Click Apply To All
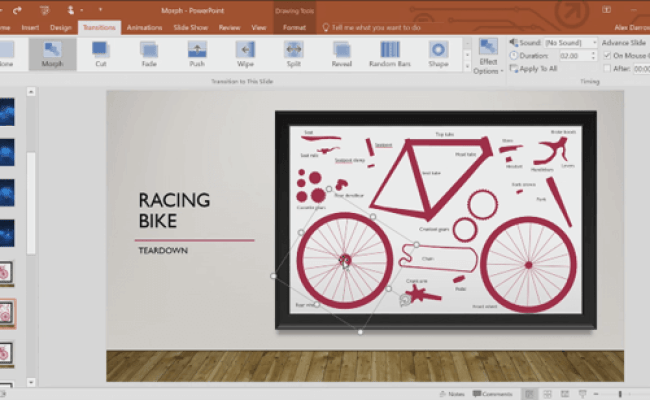This screenshot has width=650, height=400. tap(534, 68)
